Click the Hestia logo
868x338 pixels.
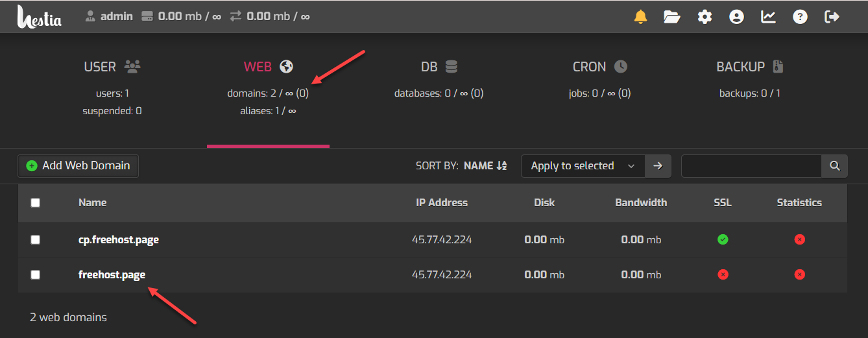40,17
